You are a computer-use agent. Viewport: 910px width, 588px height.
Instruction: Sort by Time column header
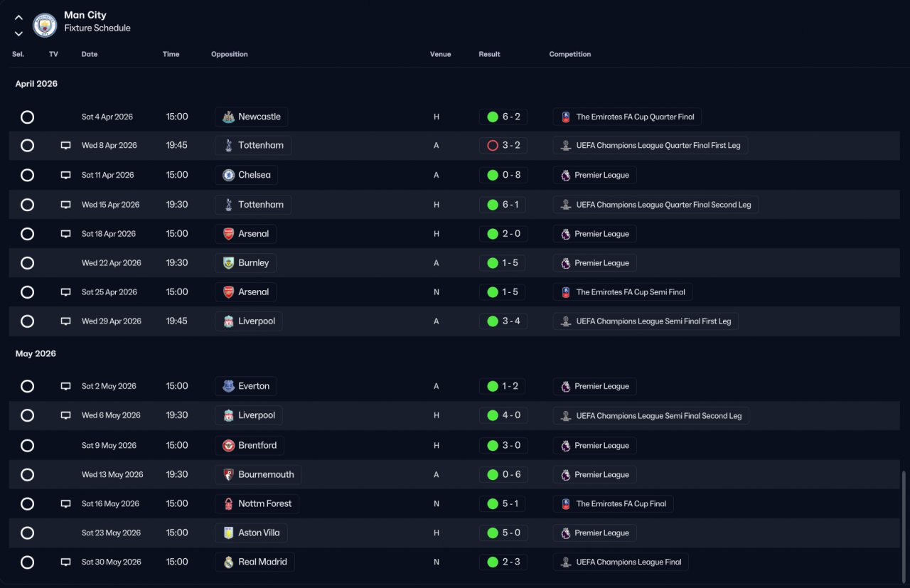pyautogui.click(x=171, y=54)
